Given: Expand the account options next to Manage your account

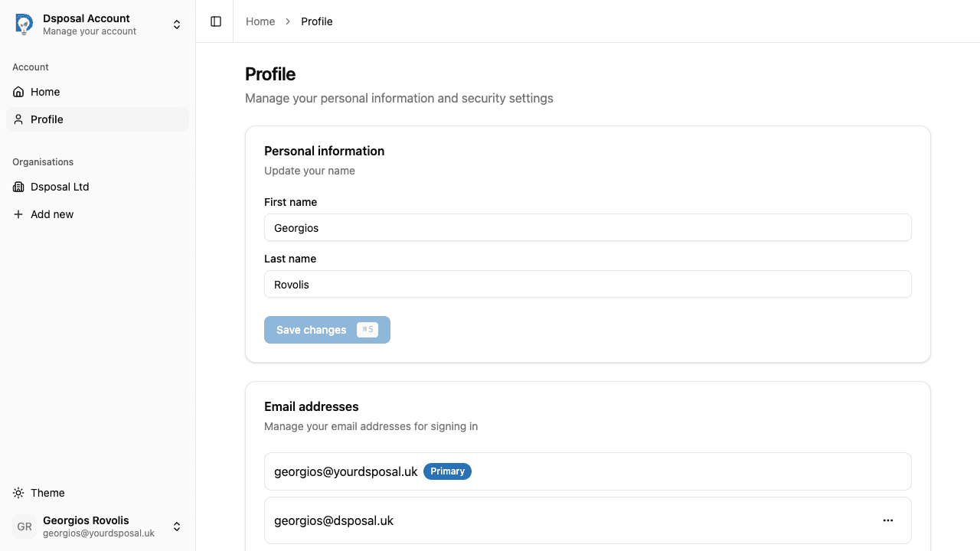Looking at the screenshot, I should (x=177, y=24).
